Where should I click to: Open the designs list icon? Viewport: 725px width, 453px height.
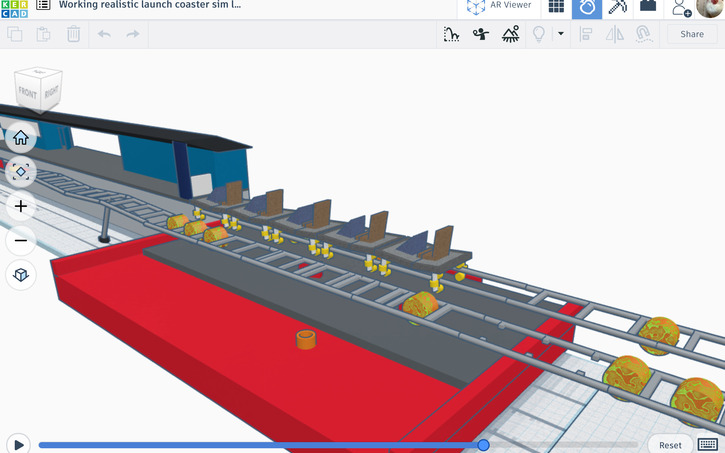(x=43, y=5)
